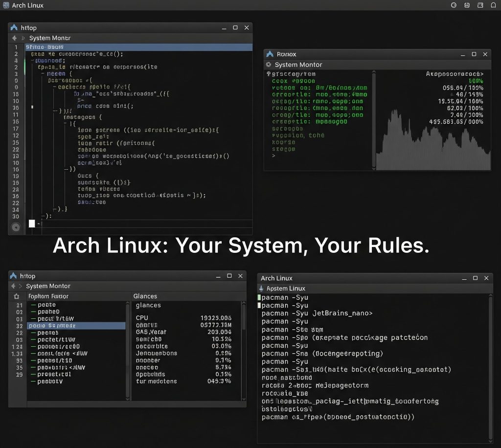
Task: Select the System Montor tab in Rooox window
Action: coord(298,65)
